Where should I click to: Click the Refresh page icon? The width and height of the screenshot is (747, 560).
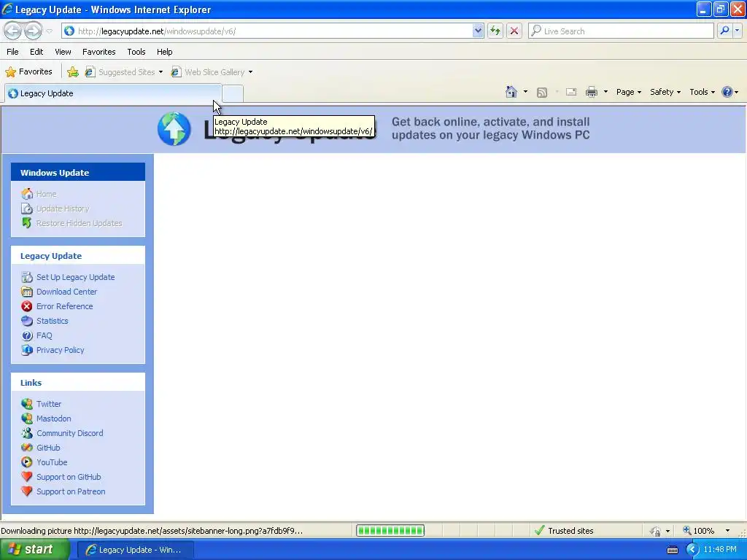(x=495, y=31)
